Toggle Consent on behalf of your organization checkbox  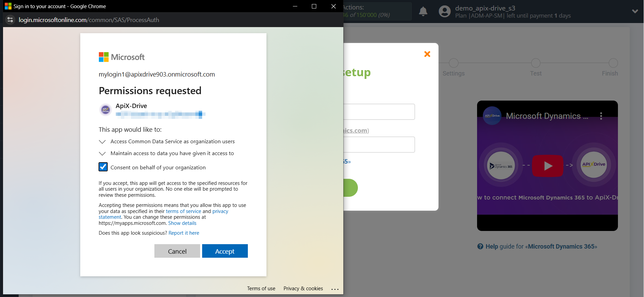pos(103,167)
